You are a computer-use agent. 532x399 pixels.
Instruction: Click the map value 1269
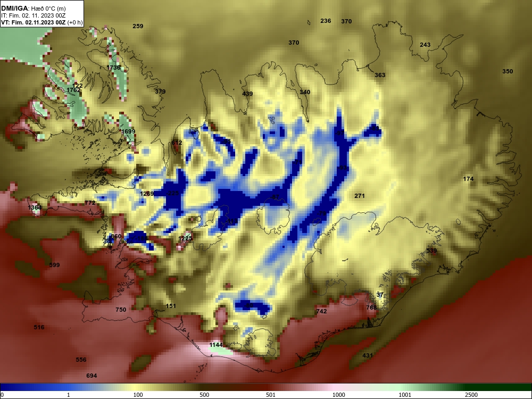147,194
